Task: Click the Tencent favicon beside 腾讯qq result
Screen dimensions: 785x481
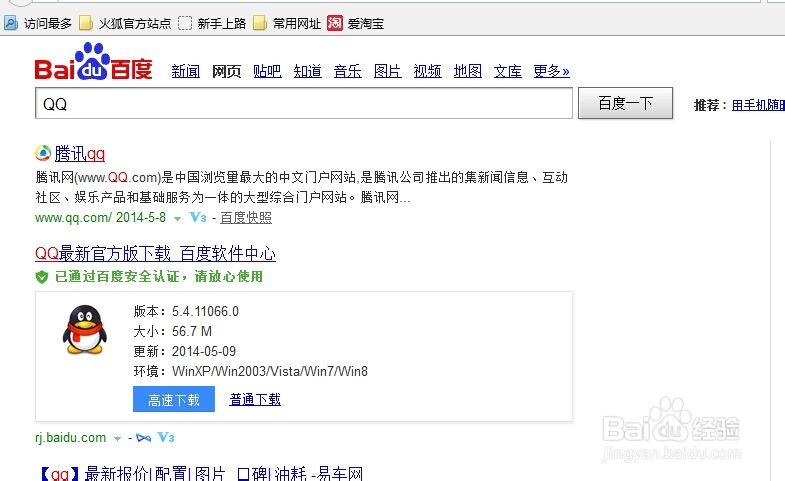Action: (43, 153)
